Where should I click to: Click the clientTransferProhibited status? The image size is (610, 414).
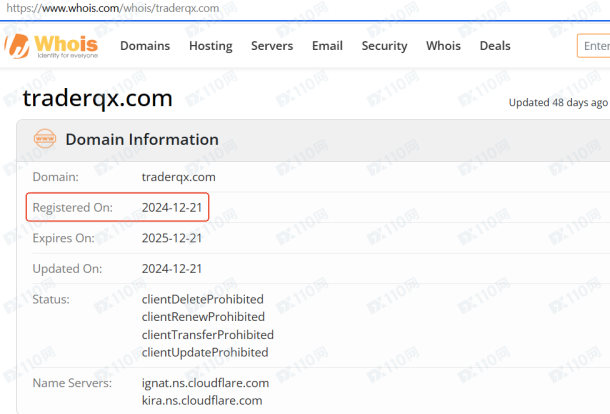coord(208,335)
